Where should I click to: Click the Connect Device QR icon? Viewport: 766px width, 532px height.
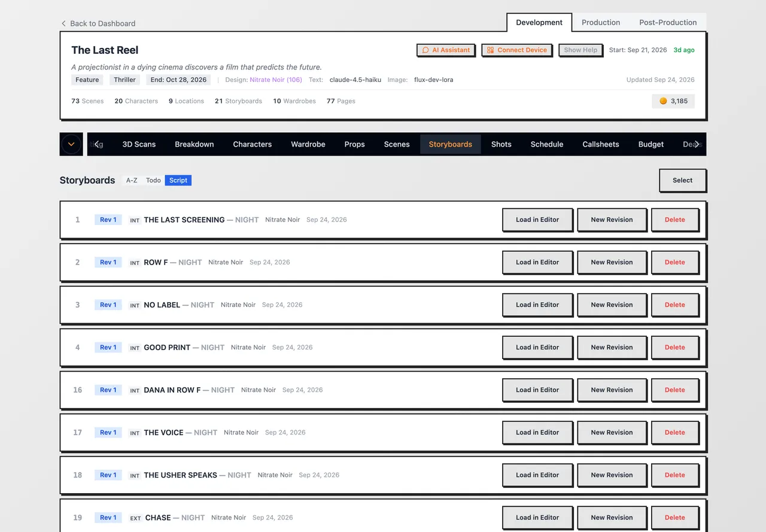[x=490, y=50]
